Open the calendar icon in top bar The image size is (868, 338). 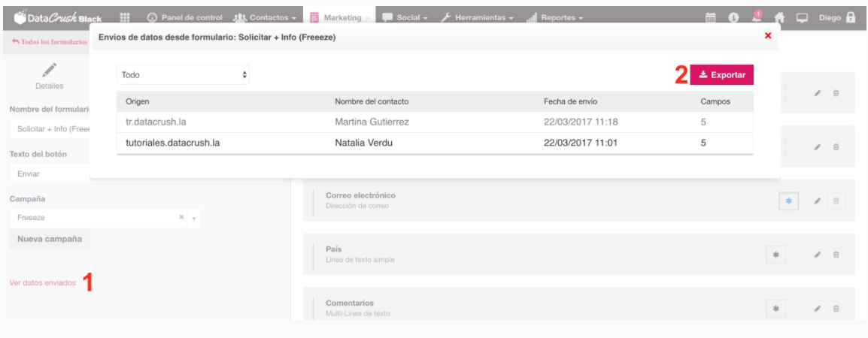pos(709,18)
